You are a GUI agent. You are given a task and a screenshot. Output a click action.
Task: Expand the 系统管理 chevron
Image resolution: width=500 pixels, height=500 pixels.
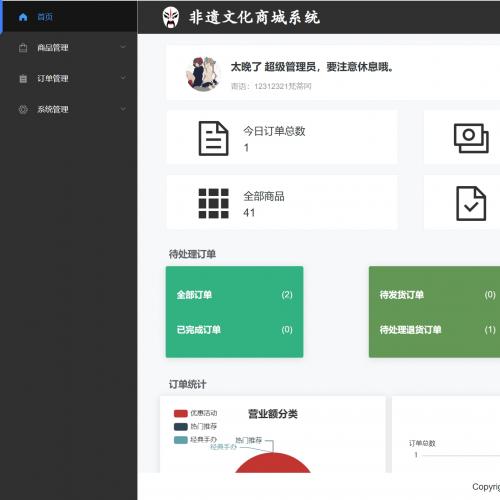coord(123,109)
